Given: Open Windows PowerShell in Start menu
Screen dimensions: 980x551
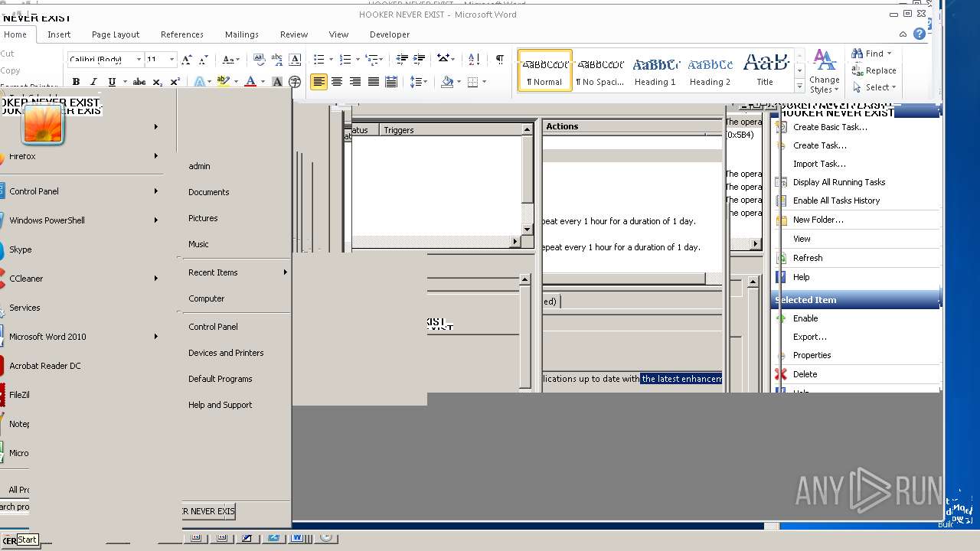Looking at the screenshot, I should pyautogui.click(x=47, y=220).
